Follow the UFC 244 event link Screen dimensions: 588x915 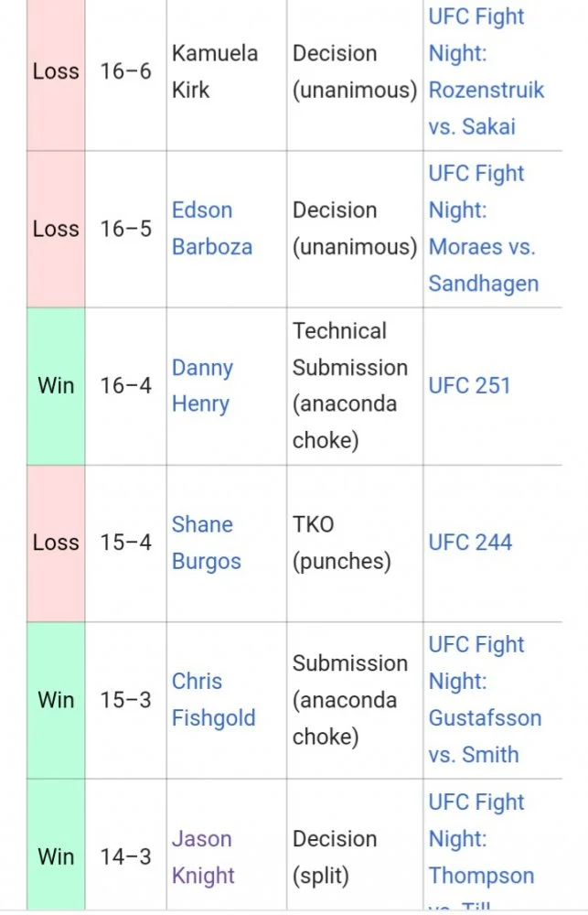[x=470, y=543]
